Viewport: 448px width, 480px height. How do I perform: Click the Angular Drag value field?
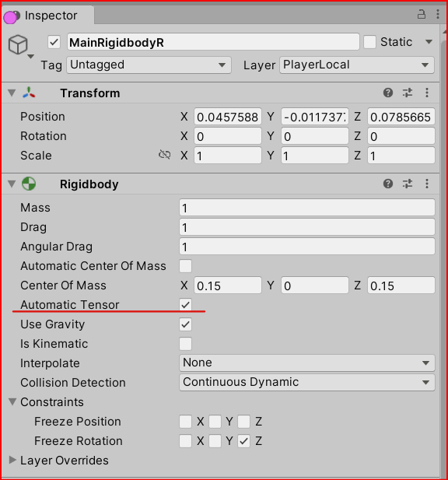307,247
